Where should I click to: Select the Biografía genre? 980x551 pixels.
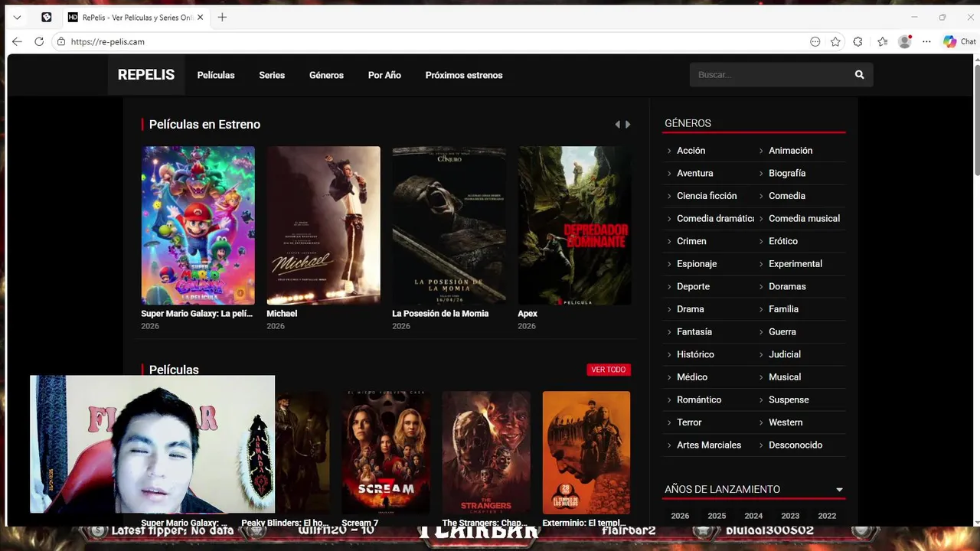pyautogui.click(x=787, y=173)
